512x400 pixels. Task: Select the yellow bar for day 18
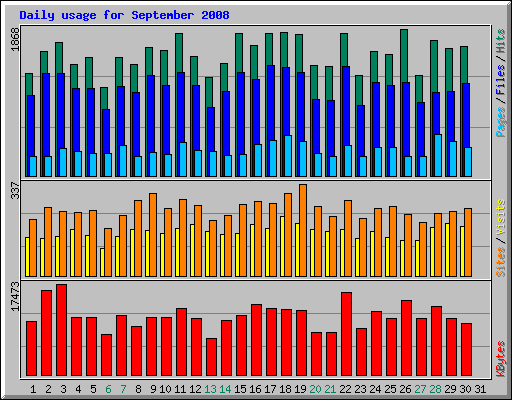pyautogui.click(x=282, y=246)
